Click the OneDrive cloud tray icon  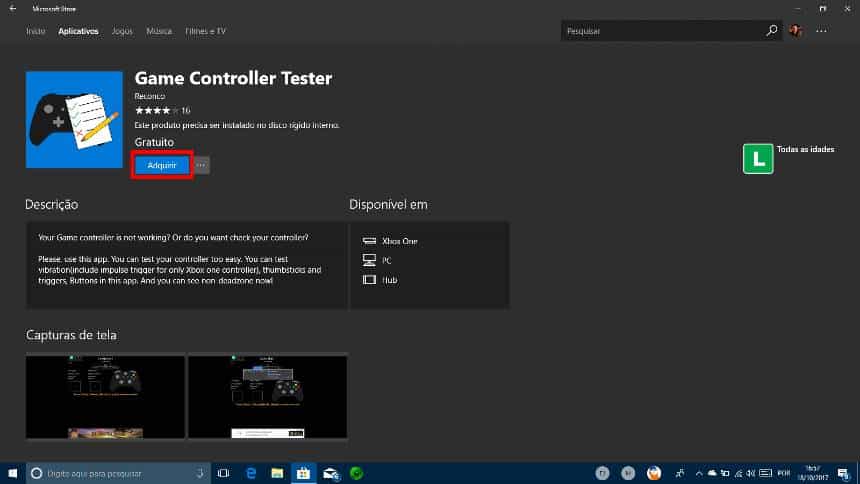coord(712,473)
